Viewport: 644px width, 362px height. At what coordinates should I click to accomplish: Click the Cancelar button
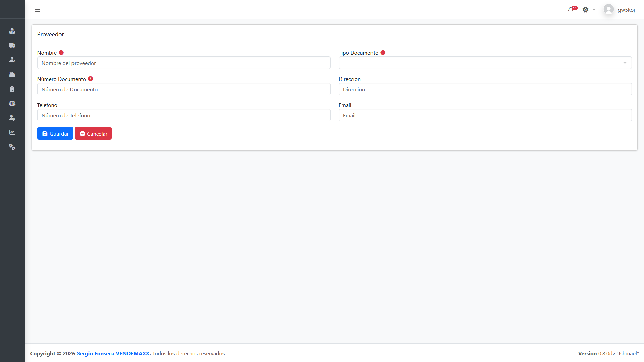pyautogui.click(x=93, y=133)
